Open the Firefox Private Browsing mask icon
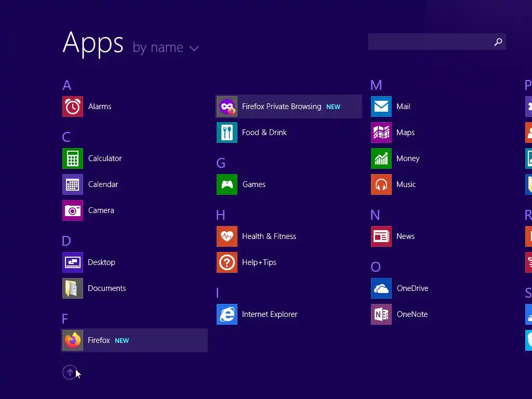This screenshot has height=399, width=532. [x=227, y=107]
